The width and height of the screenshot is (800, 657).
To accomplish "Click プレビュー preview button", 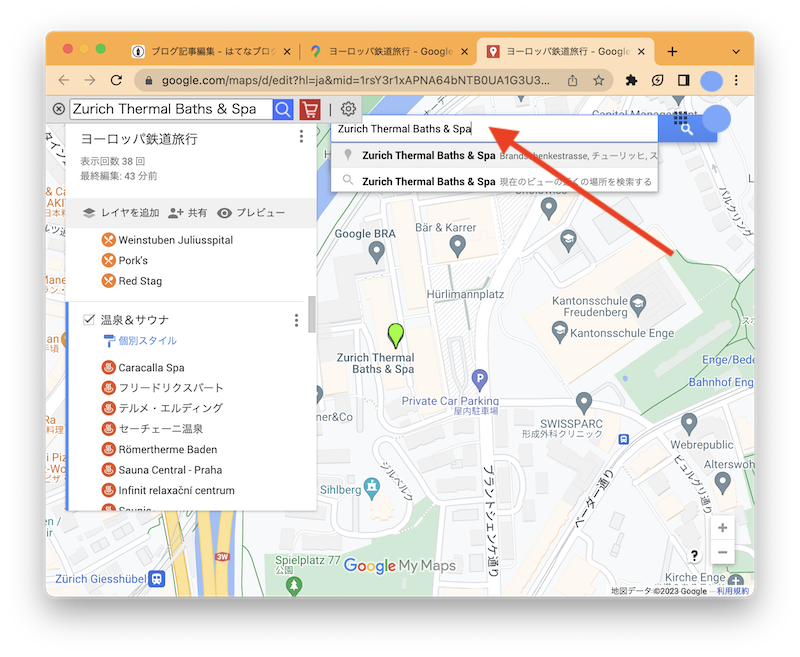I will pos(251,213).
